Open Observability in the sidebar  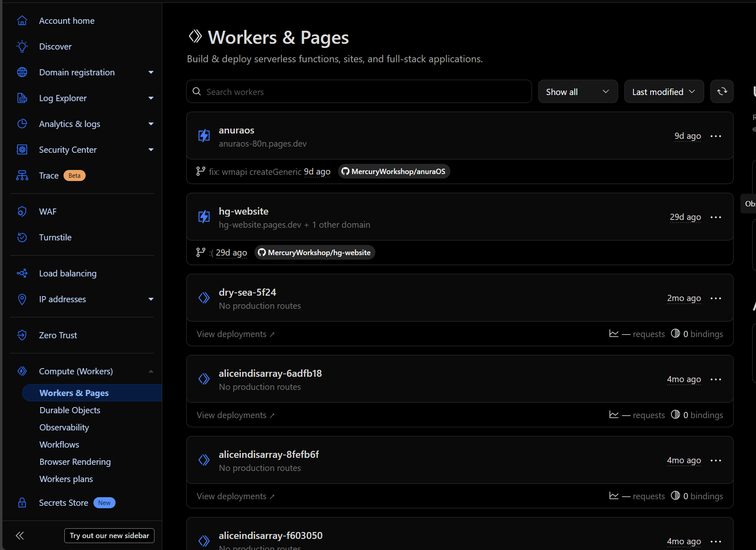point(64,427)
